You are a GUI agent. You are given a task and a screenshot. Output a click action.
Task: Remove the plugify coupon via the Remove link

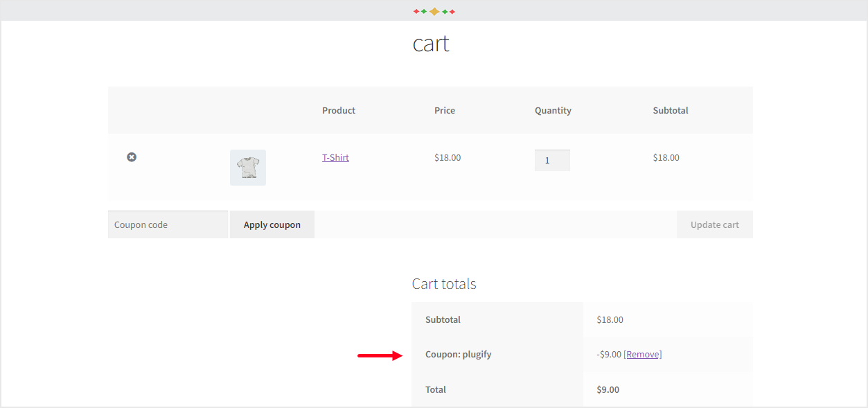pyautogui.click(x=642, y=354)
